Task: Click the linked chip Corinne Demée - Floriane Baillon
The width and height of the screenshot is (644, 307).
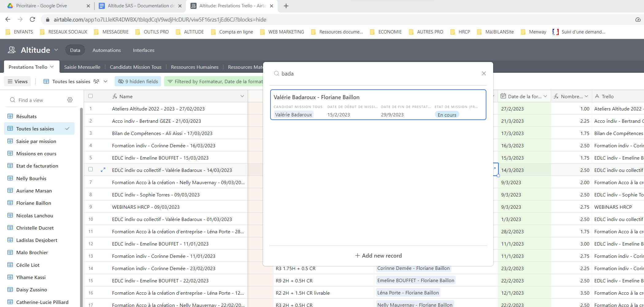Action: click(413, 268)
